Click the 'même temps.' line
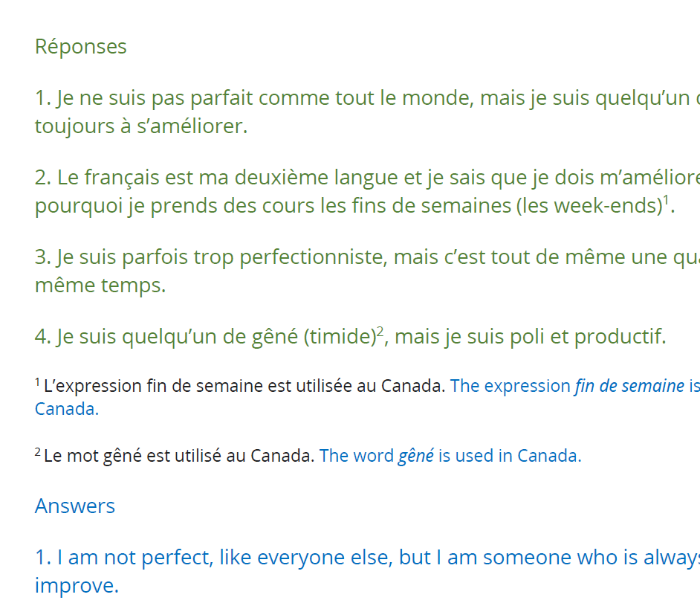 100,285
